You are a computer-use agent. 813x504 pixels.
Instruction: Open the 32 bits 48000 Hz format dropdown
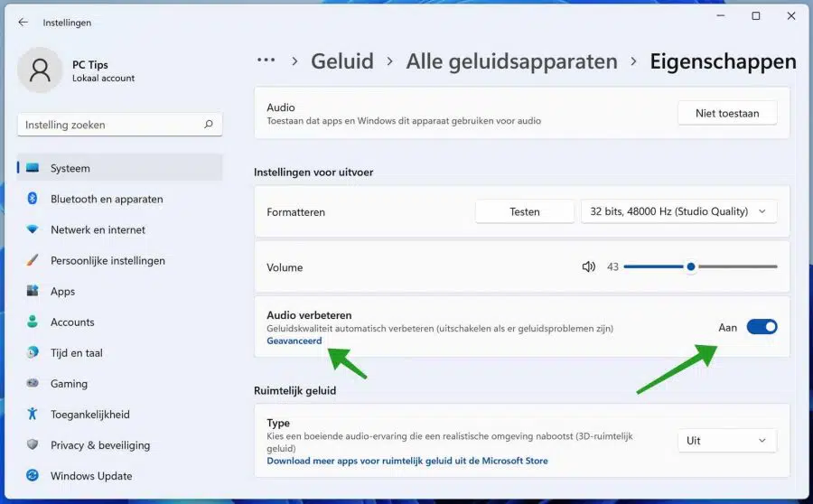[678, 211]
